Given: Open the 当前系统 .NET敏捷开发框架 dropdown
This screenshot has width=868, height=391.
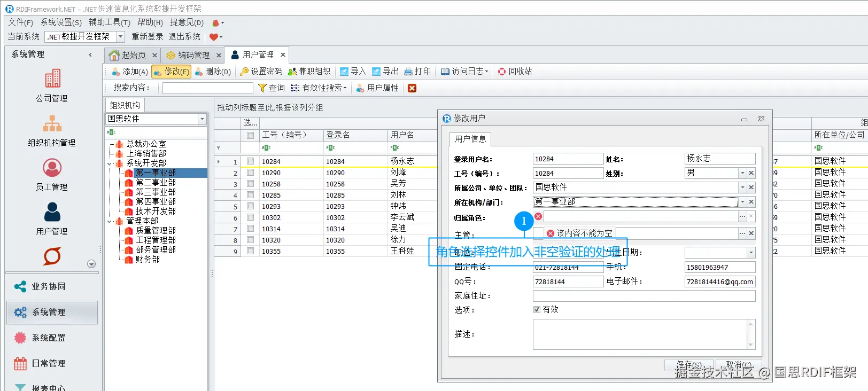Looking at the screenshot, I should coord(120,37).
